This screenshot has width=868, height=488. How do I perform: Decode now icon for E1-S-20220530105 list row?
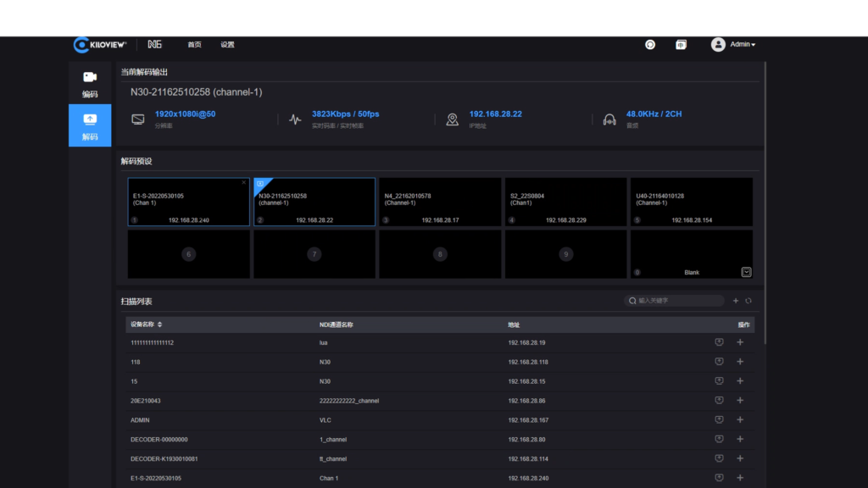(x=719, y=478)
